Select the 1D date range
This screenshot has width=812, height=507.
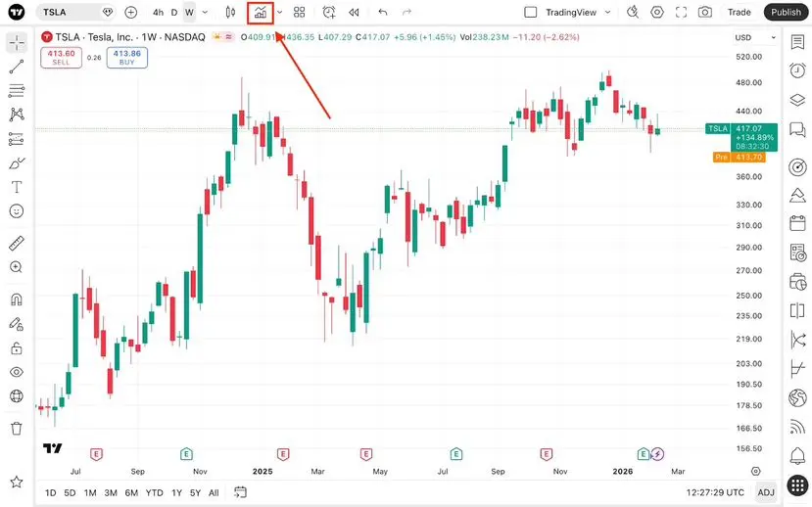tap(50, 492)
